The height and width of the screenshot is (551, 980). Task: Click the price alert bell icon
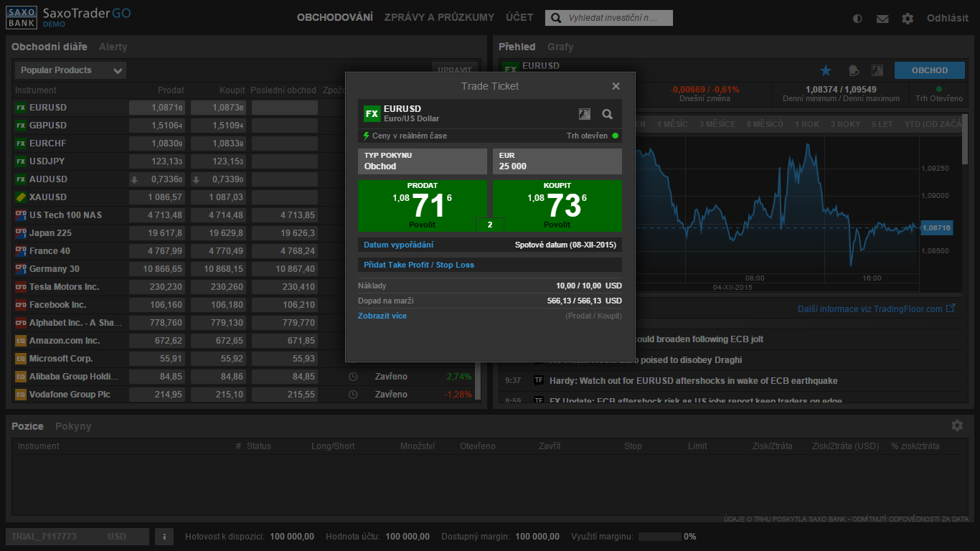coord(853,70)
